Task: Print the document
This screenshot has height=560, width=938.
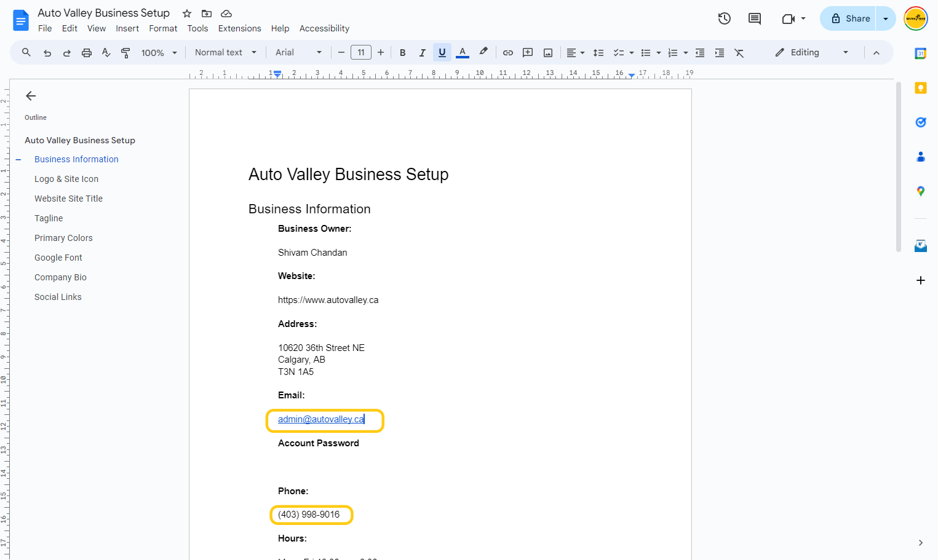Action: (x=87, y=53)
